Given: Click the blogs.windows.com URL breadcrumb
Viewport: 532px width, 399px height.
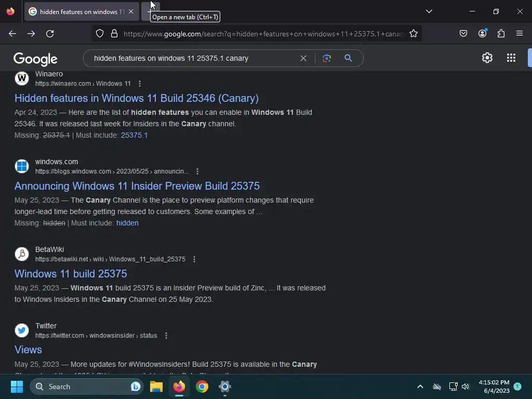Looking at the screenshot, I should [112, 171].
